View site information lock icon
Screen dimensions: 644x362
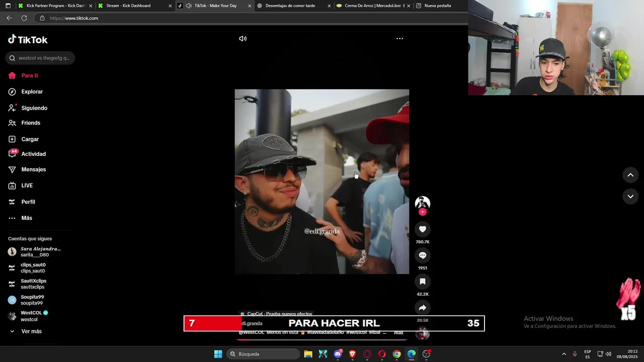[42, 18]
